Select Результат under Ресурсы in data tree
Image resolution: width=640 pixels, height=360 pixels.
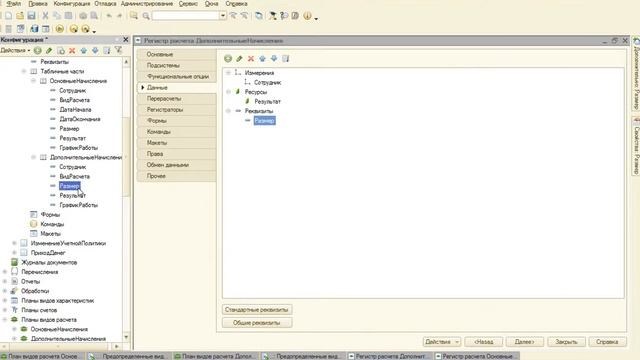[x=267, y=101]
